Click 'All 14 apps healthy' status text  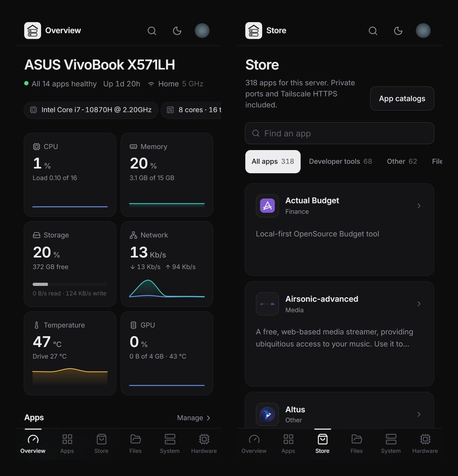[64, 84]
